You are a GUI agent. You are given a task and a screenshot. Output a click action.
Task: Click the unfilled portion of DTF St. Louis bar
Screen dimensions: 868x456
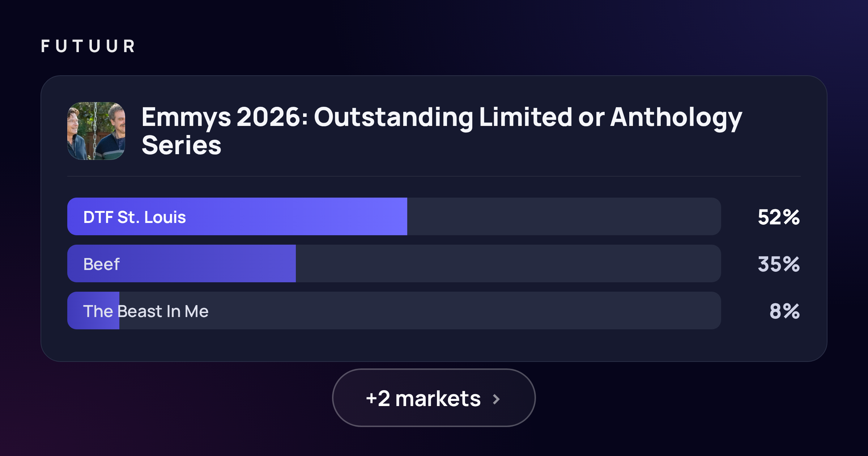[564, 216]
